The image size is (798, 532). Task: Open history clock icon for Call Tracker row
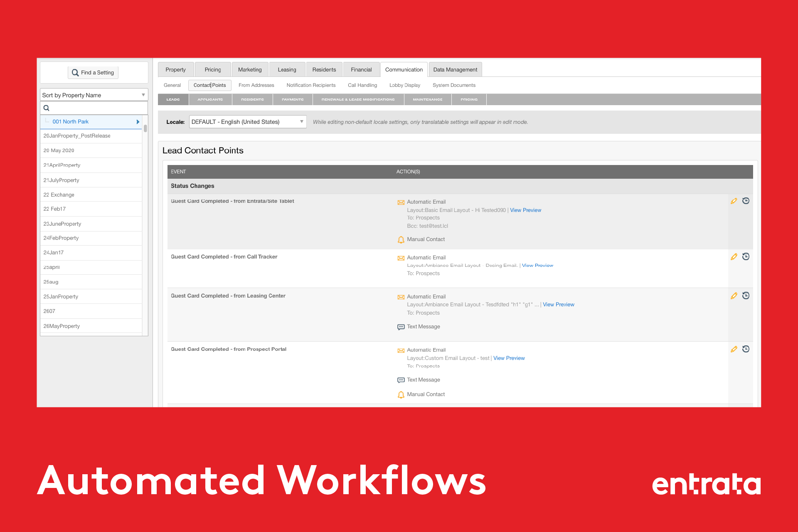click(x=746, y=257)
